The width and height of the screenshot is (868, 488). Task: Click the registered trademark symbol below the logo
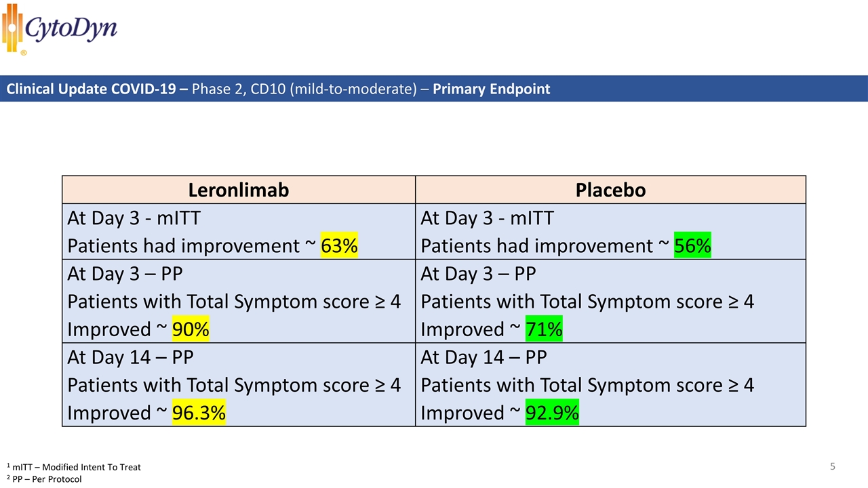[x=24, y=52]
